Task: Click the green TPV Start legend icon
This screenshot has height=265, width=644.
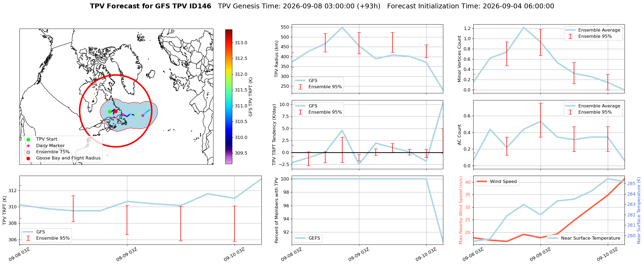Action: [x=28, y=139]
